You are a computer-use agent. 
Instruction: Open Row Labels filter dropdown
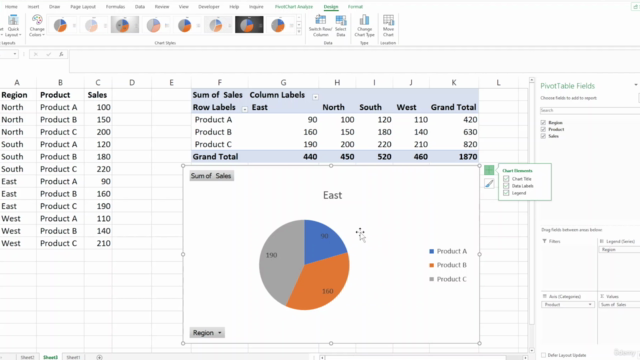[244, 109]
